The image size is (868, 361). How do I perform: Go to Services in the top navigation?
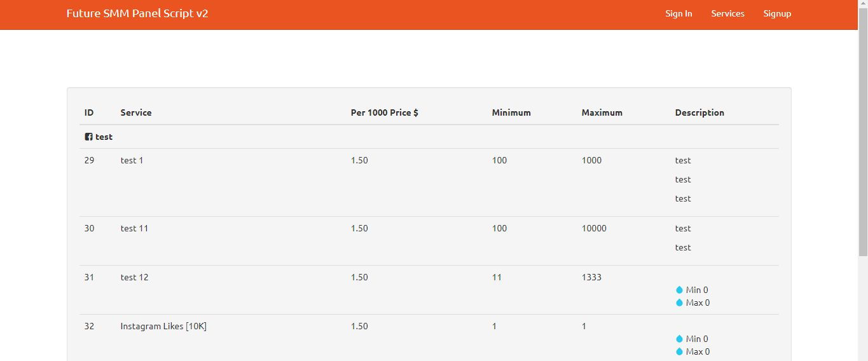coord(727,13)
